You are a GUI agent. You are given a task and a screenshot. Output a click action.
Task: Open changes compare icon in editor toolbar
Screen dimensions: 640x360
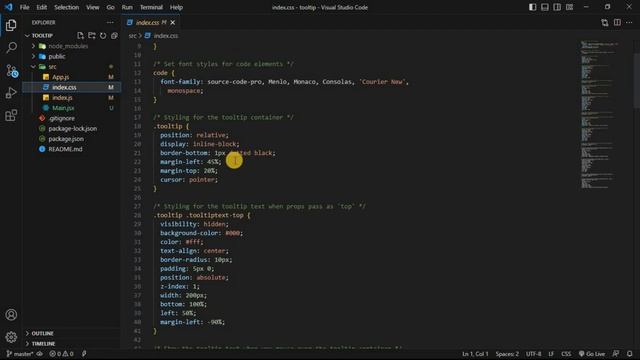pyautogui.click(x=604, y=22)
